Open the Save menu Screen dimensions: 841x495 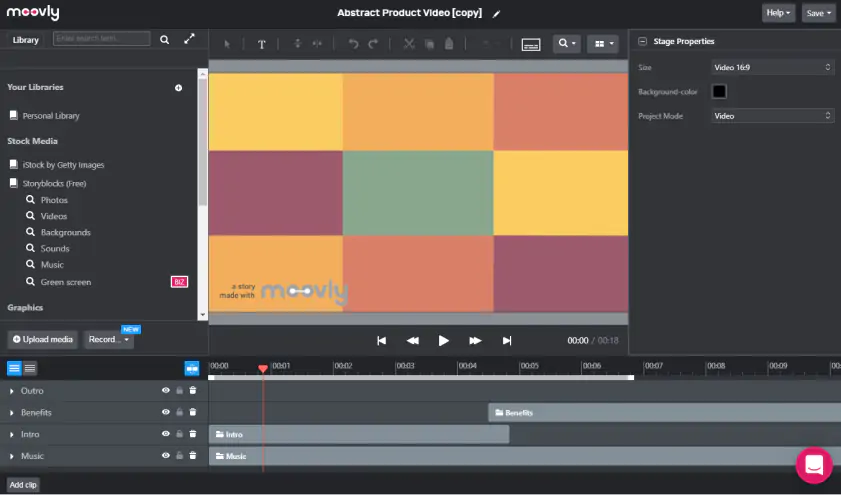coord(818,13)
